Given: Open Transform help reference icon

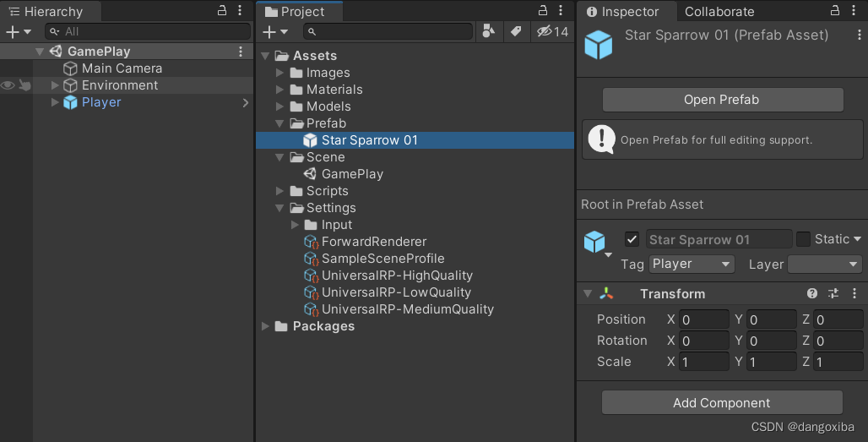Looking at the screenshot, I should (x=812, y=293).
